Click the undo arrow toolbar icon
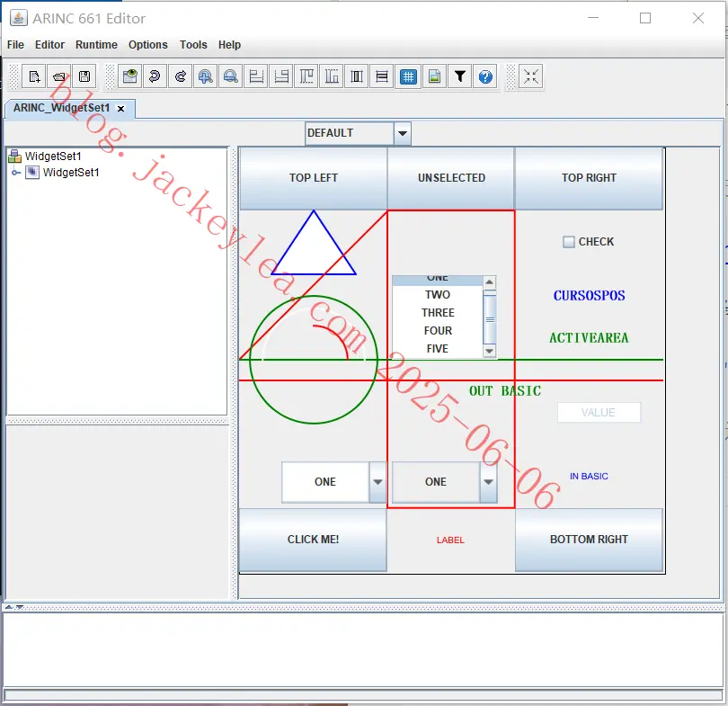This screenshot has height=706, width=728. [x=155, y=76]
